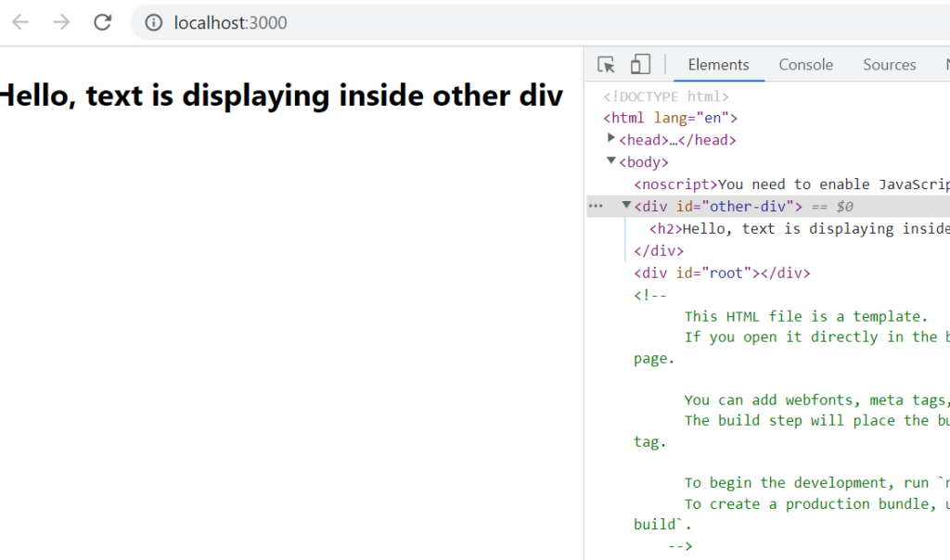Select the div id="root" element
This screenshot has height=560, width=950.
722,273
